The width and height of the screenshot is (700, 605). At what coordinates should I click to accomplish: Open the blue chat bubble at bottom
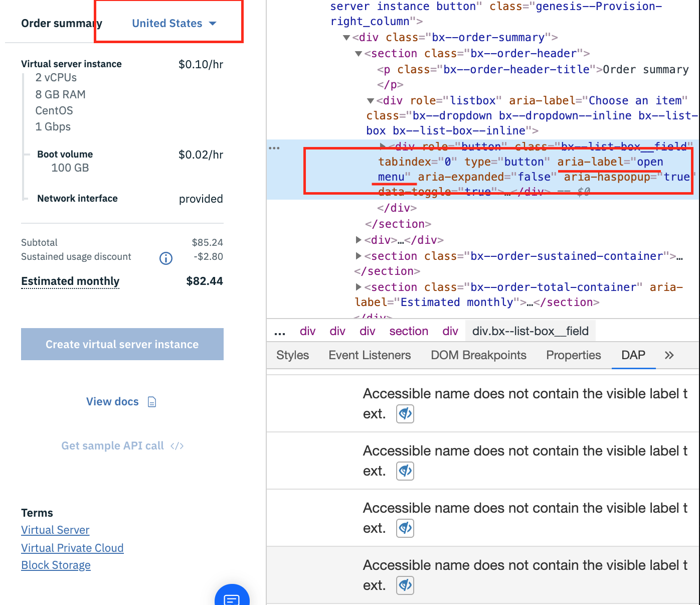232,598
